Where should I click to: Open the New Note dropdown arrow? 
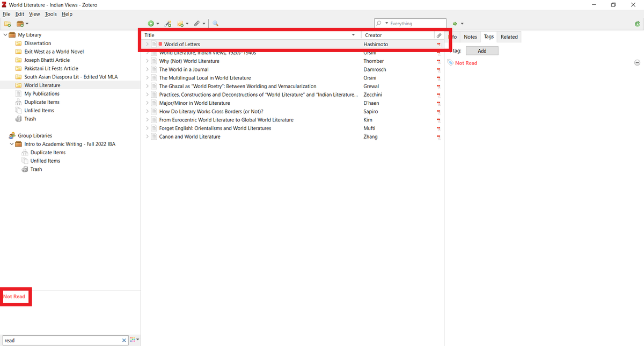187,24
